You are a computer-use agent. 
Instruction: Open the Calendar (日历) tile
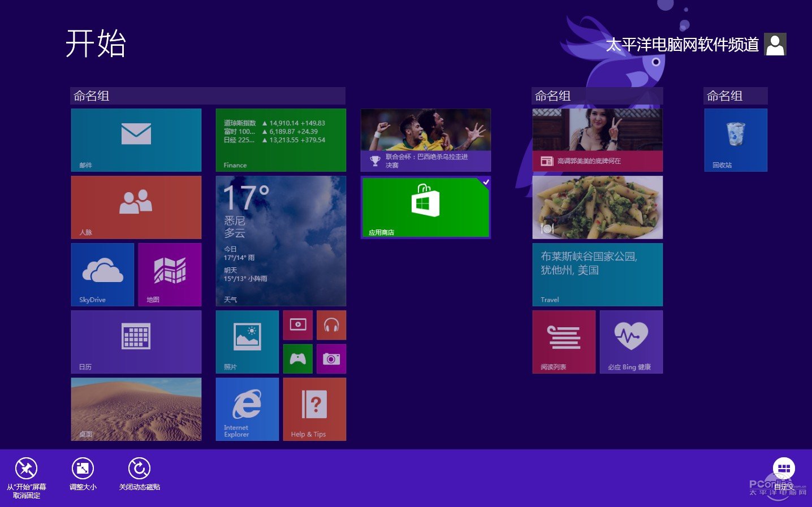136,342
